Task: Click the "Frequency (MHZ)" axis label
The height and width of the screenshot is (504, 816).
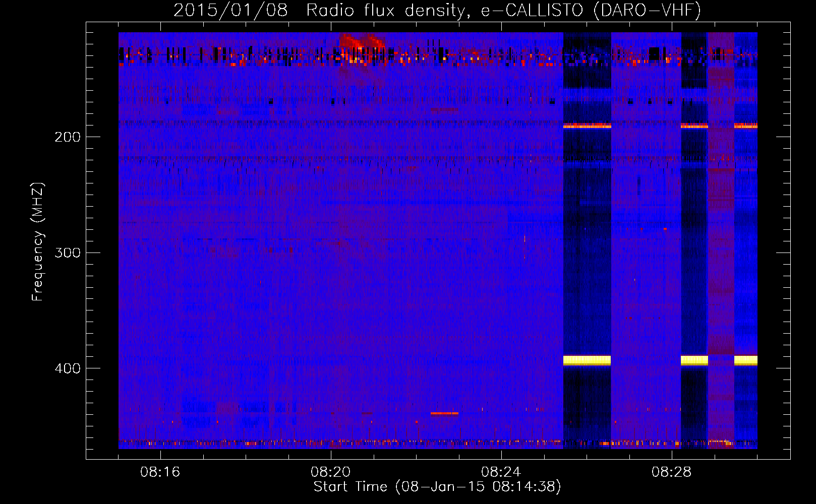Action: pos(38,242)
